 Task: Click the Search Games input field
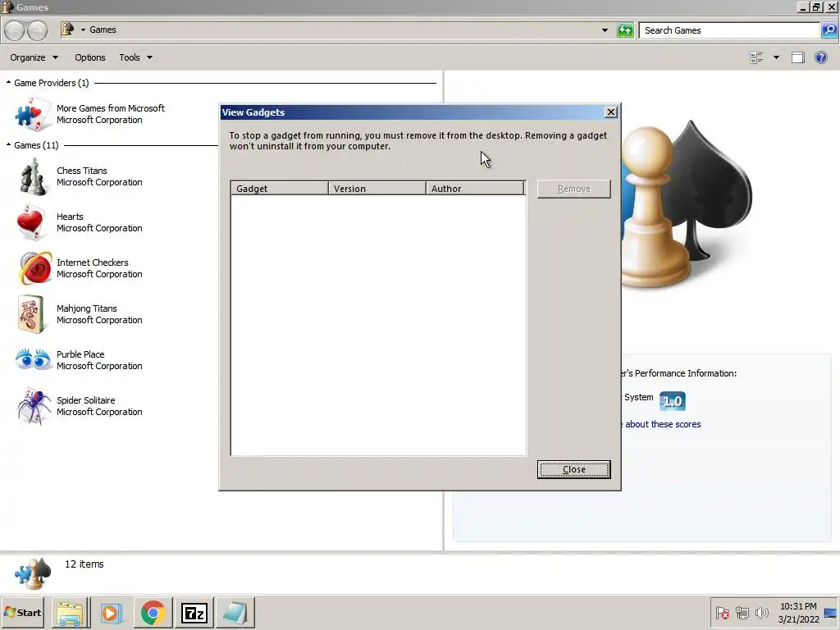(729, 30)
